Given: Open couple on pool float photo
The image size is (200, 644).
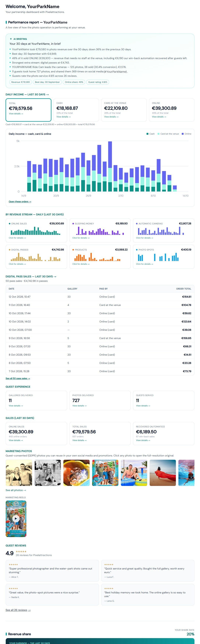Looking at the screenshot, I should (134, 473).
